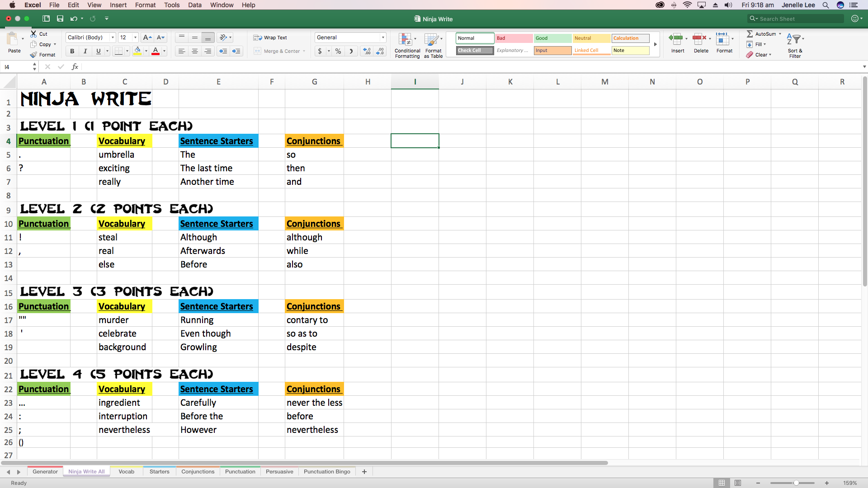Screen dimensions: 868x488
Task: Toggle center text horizontally
Action: click(x=195, y=51)
